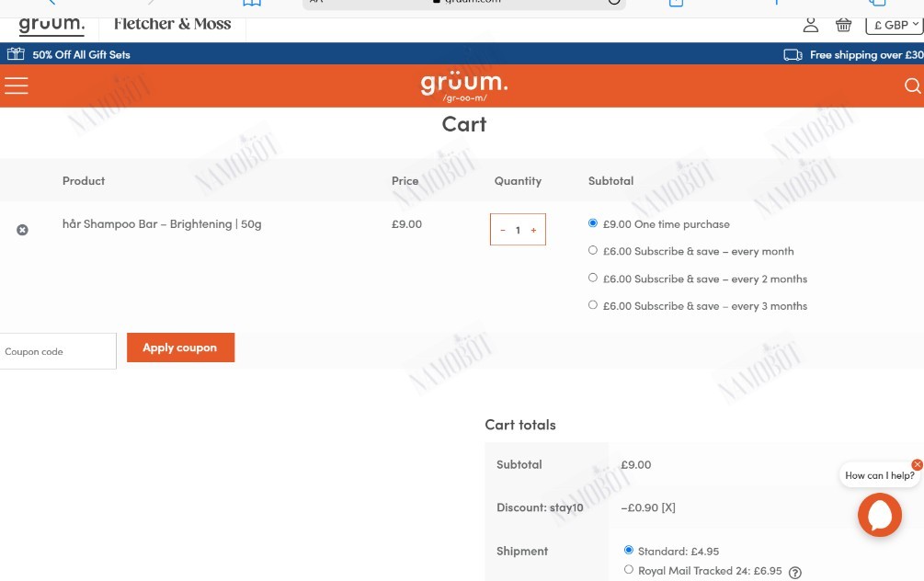Screen dimensions: 924x581
Task: Click the Free shipping over £30 banner
Action: click(866, 55)
